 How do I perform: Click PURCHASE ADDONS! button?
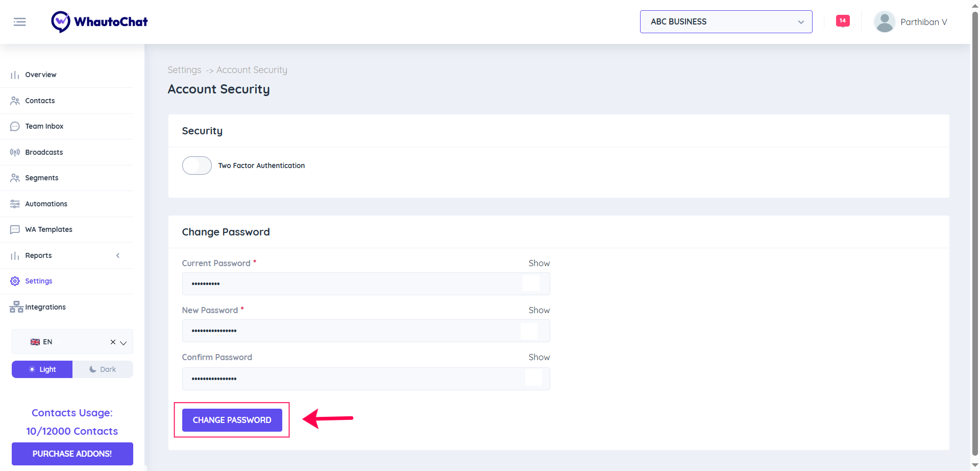(x=72, y=454)
